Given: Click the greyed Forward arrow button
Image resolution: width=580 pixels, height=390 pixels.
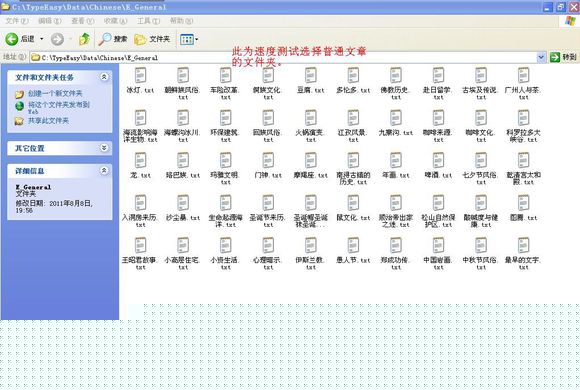Looking at the screenshot, I should tap(57, 39).
